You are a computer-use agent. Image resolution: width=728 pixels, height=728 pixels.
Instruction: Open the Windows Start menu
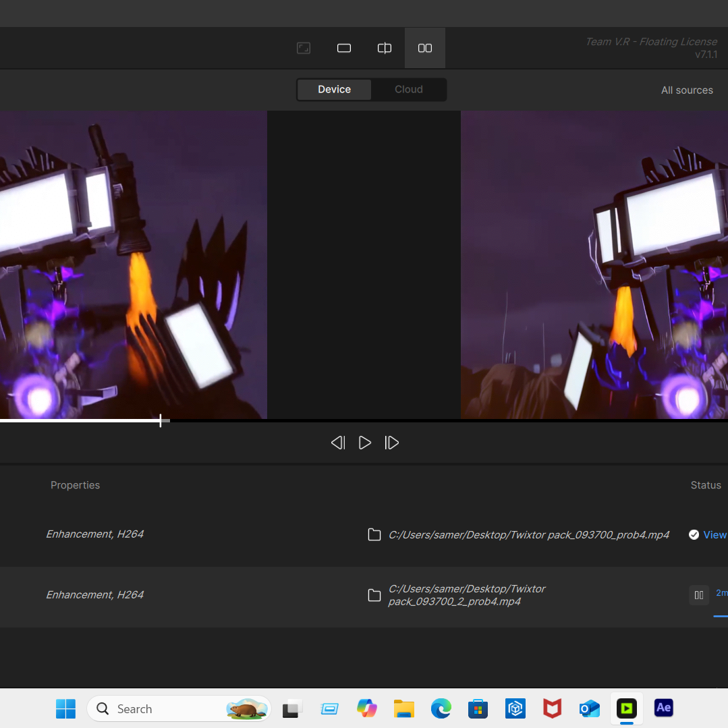pos(65,709)
